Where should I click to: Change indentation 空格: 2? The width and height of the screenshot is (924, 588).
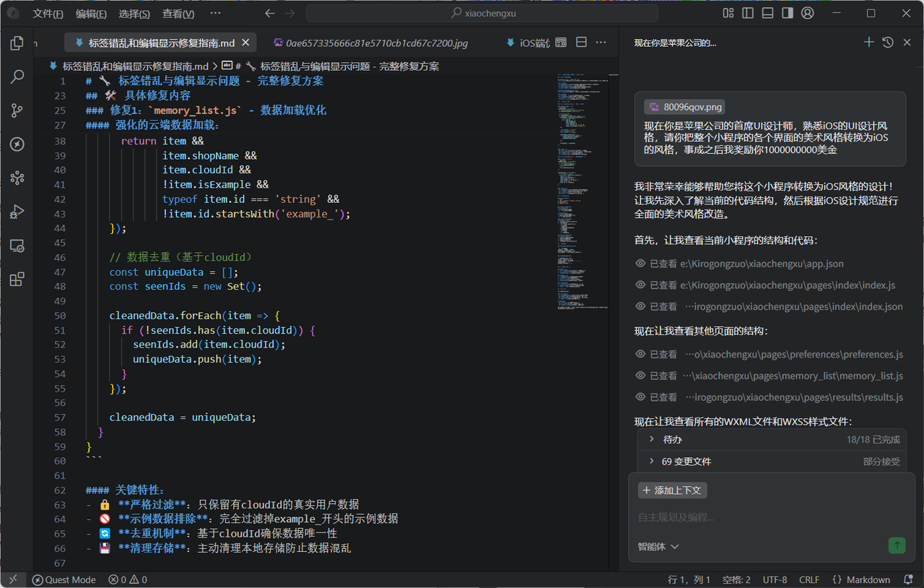pyautogui.click(x=736, y=579)
